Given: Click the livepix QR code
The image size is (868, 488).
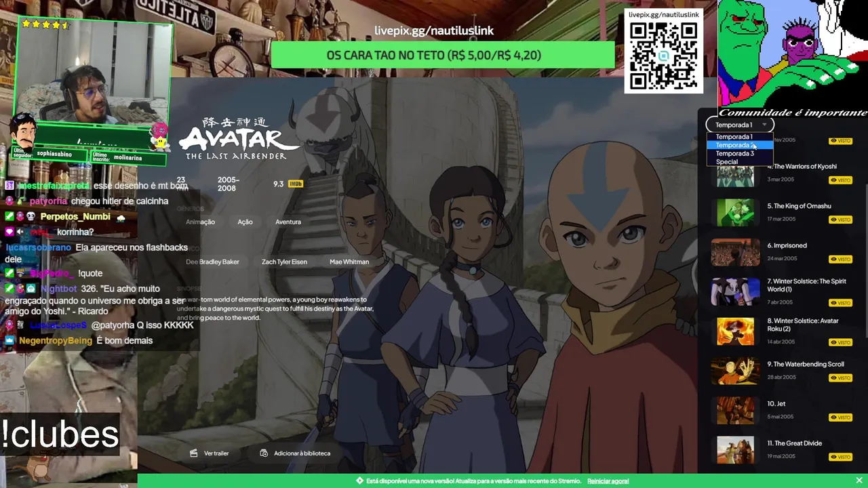Looking at the screenshot, I should tap(663, 56).
